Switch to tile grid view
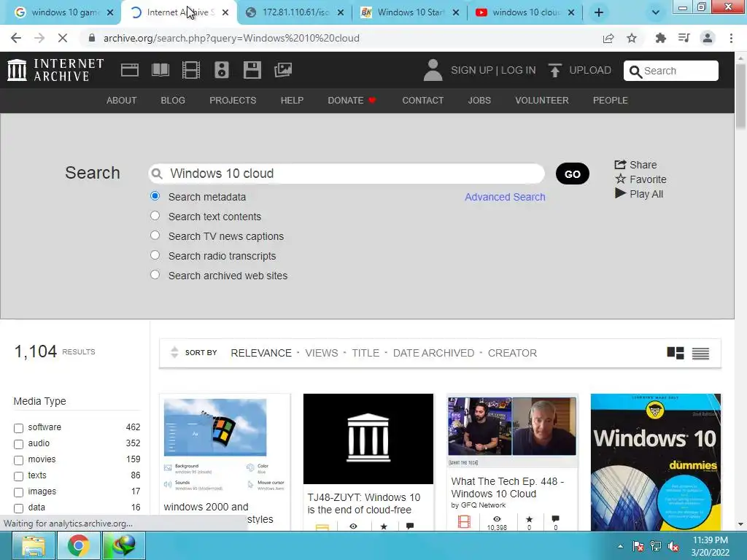 click(x=675, y=353)
